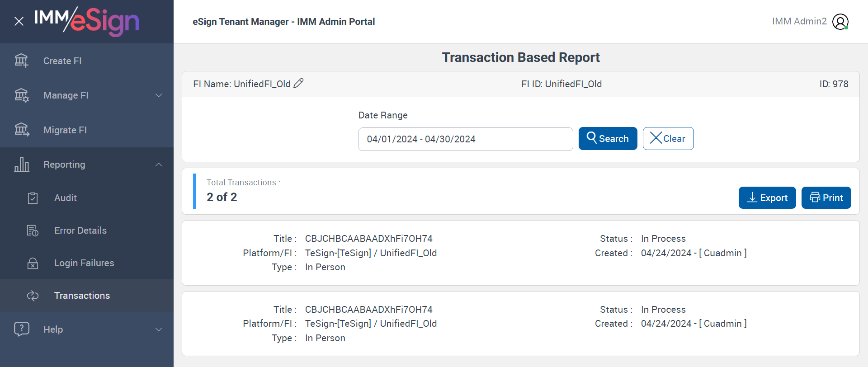
Task: Open the Help menu item
Action: 87,329
